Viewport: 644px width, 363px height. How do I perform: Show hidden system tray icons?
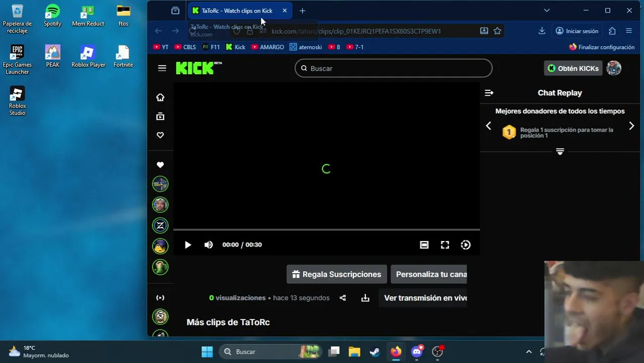point(529,351)
